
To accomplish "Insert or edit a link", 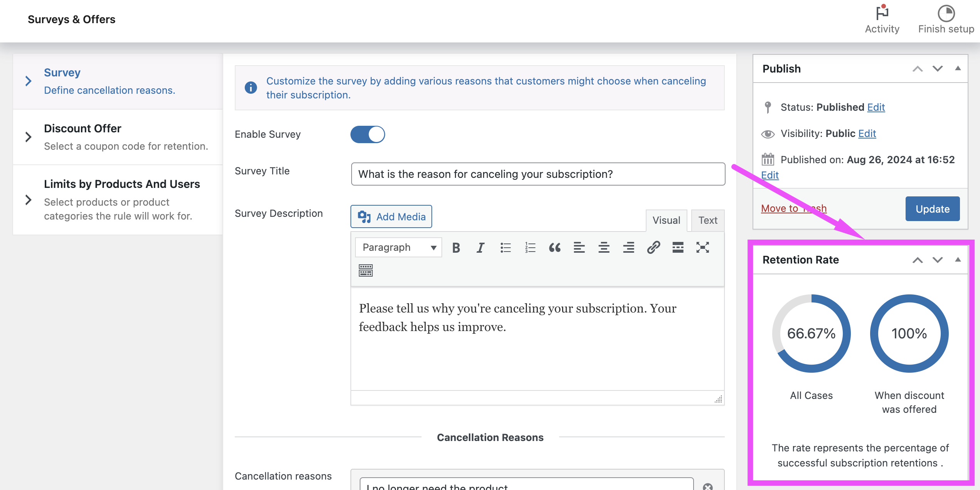I will (653, 248).
